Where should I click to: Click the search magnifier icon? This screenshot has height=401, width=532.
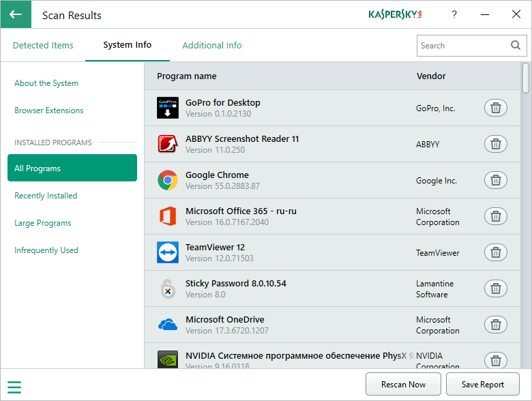click(516, 46)
